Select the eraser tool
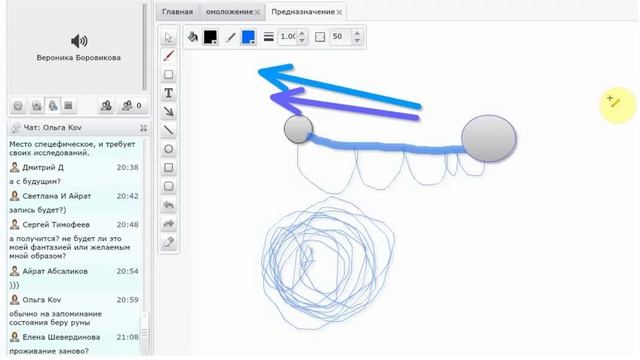640x360 pixels. click(169, 242)
